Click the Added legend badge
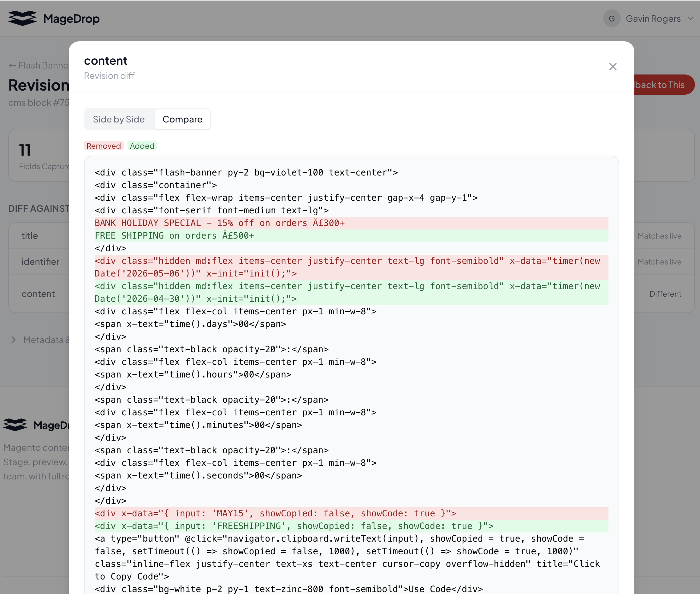Viewport: 700px width, 594px height. (142, 146)
